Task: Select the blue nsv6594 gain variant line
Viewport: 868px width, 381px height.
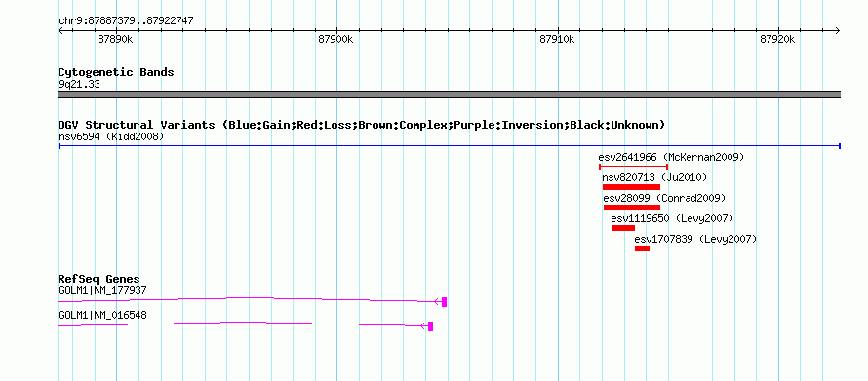Action: 449,146
